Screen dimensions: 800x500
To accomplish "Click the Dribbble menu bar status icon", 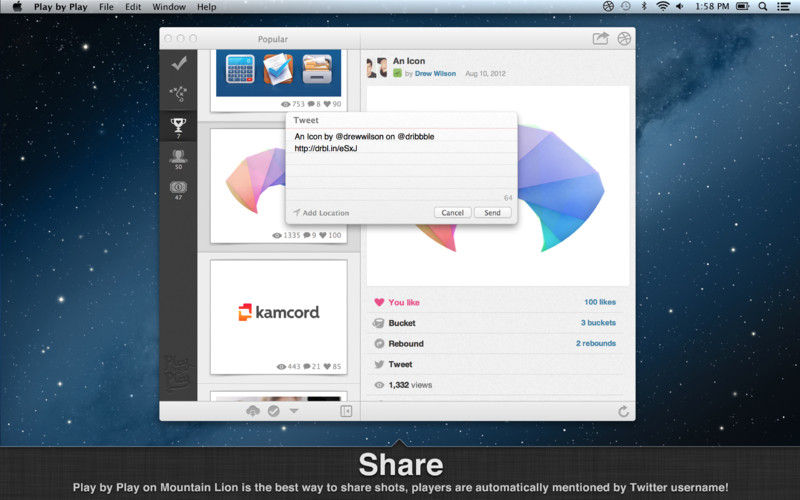I will click(x=608, y=6).
